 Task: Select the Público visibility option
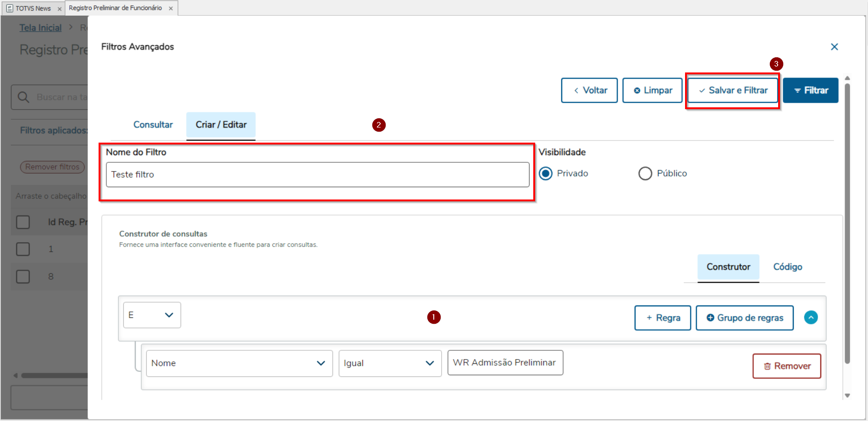point(645,173)
